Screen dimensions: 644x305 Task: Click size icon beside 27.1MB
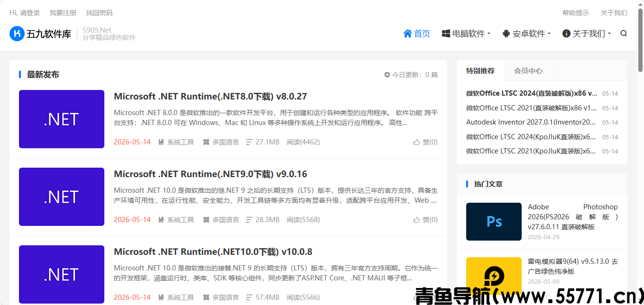pyautogui.click(x=249, y=142)
